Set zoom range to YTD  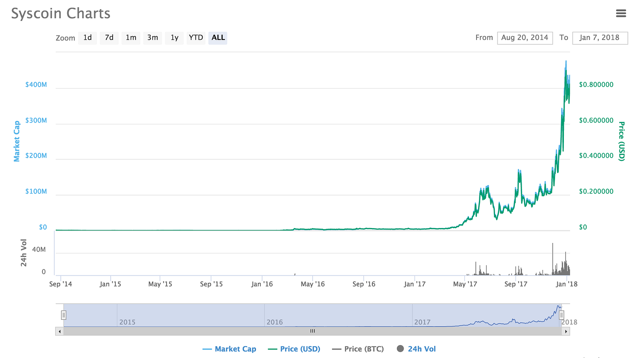[x=196, y=38]
